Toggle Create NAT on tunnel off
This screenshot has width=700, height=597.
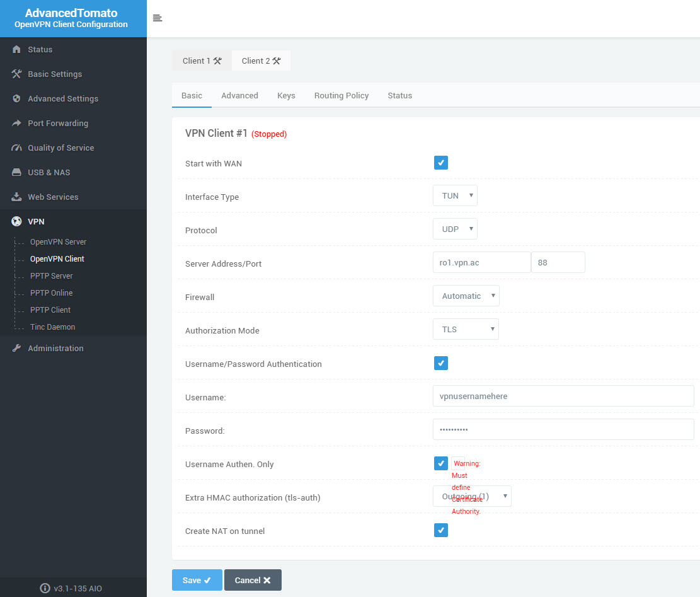(441, 530)
